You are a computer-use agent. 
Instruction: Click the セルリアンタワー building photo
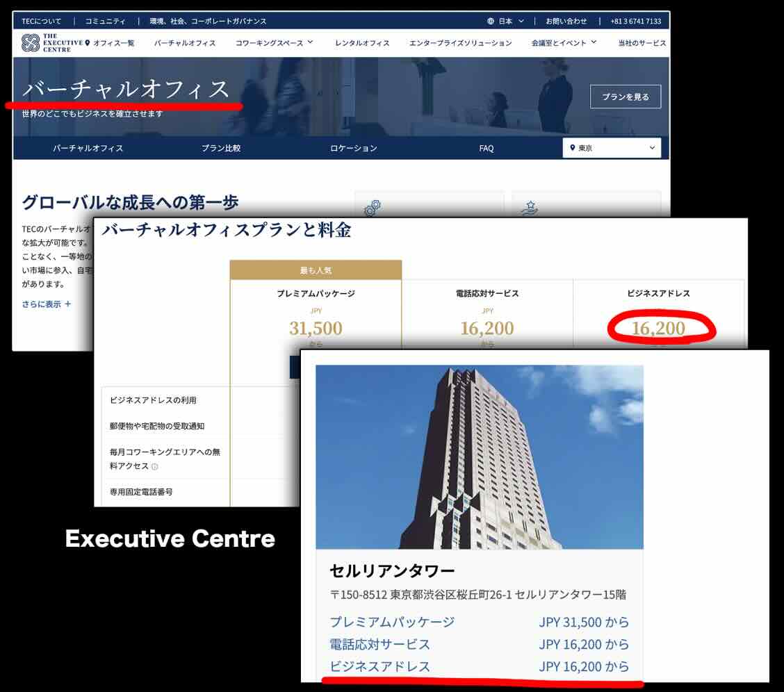479,457
